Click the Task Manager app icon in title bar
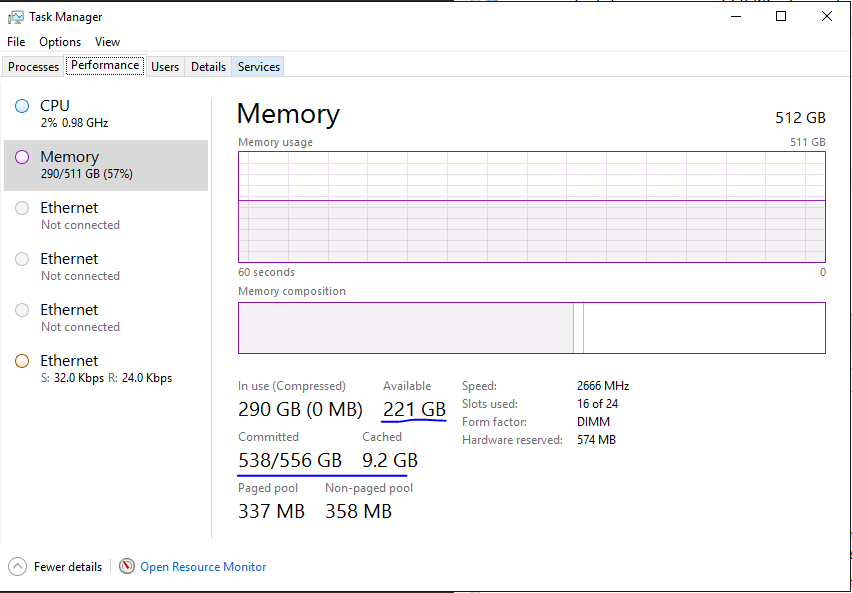Screen dimensions: 852x593 point(16,17)
